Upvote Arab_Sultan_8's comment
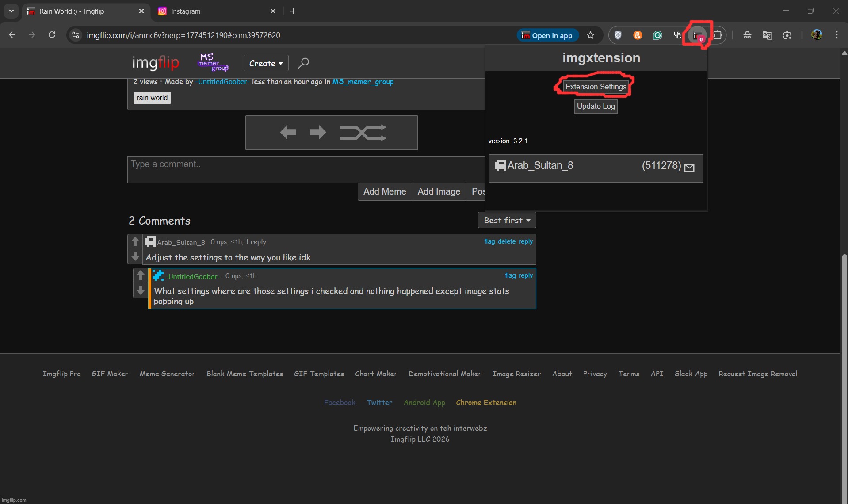This screenshot has height=504, width=848. coord(135,241)
